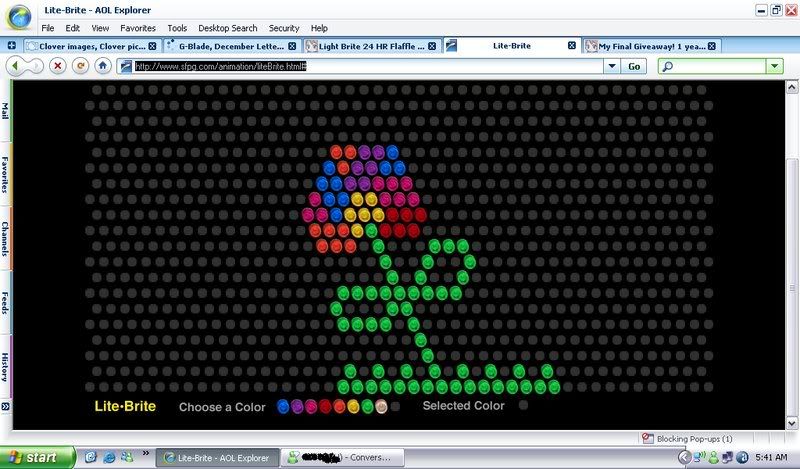Show hidden tray icons arrow
This screenshot has width=800, height=469.
(685, 457)
